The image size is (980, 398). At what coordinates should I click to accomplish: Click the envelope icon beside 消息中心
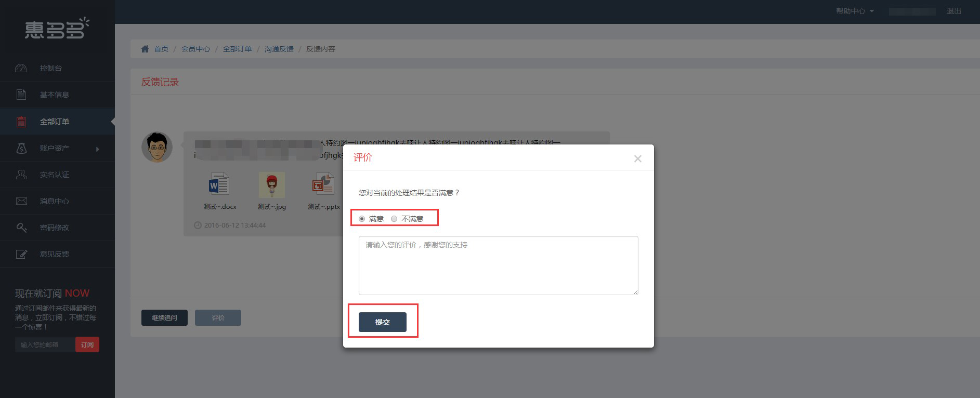tap(21, 201)
